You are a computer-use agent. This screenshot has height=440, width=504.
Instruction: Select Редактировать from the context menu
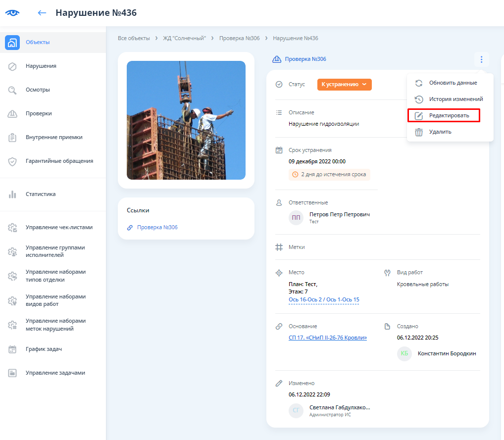(x=449, y=116)
